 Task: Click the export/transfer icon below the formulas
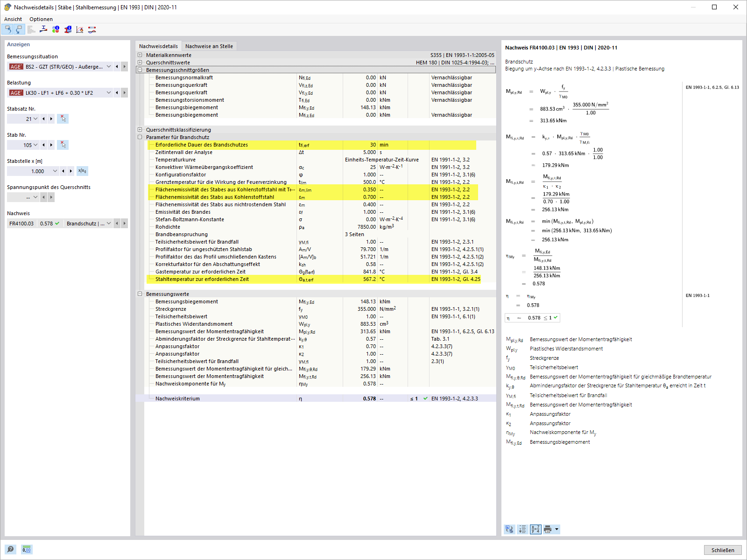509,529
